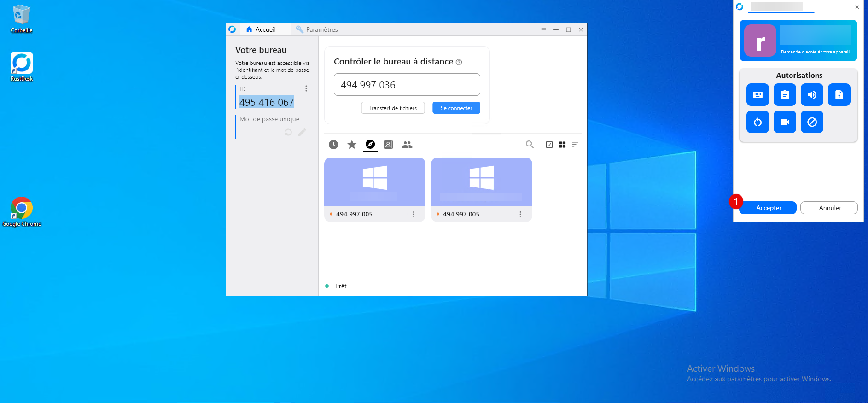Viewport: 868px width, 403px height.
Task: Click help icon beside remote control title
Action: [x=459, y=62]
